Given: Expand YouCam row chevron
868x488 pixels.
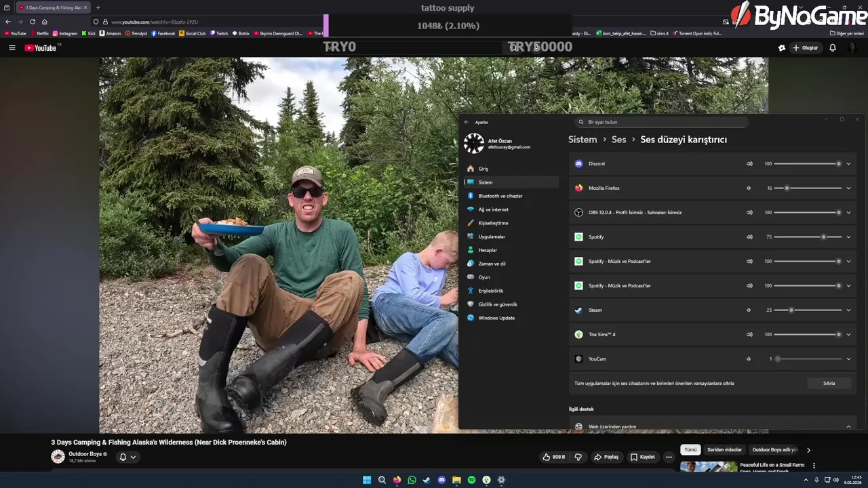Looking at the screenshot, I should click(848, 359).
